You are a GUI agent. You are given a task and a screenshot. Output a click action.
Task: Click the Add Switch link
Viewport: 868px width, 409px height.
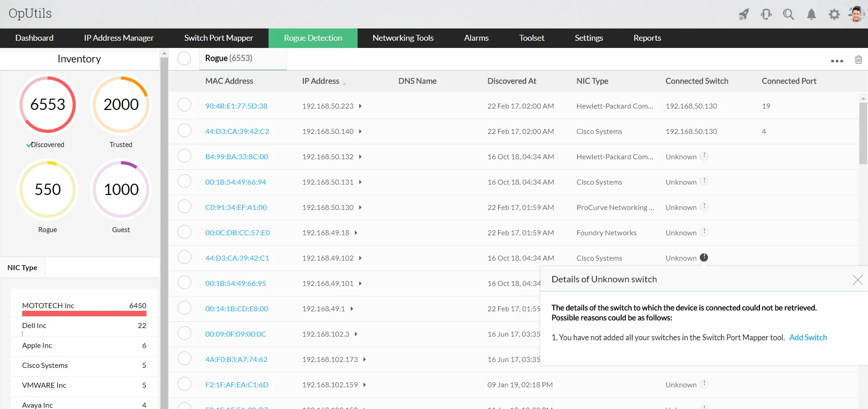point(808,338)
